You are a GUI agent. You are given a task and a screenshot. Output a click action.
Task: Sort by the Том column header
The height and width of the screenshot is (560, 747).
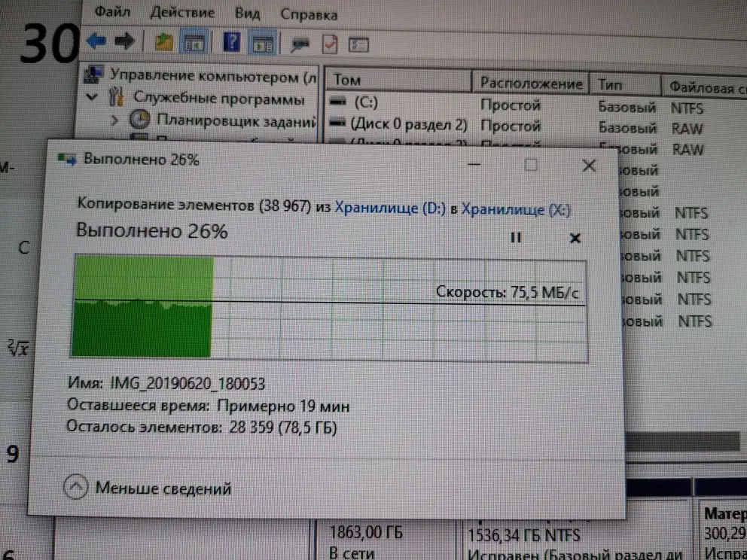coord(398,80)
